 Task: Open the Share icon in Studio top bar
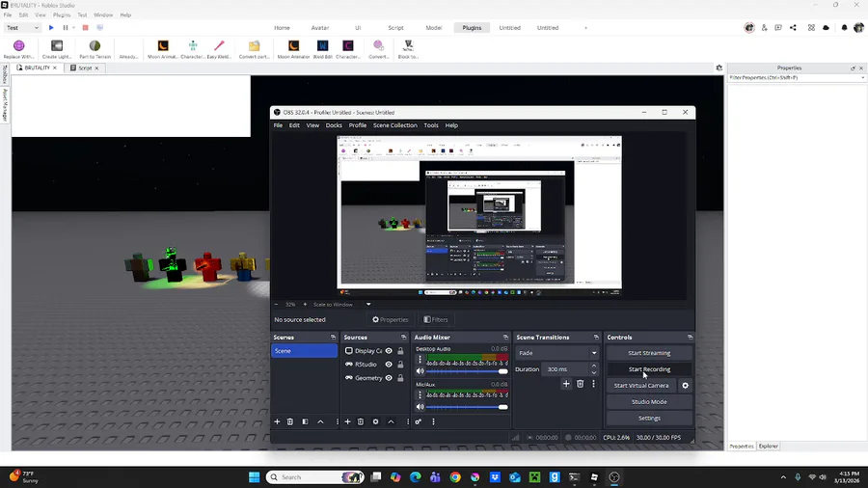coord(793,28)
